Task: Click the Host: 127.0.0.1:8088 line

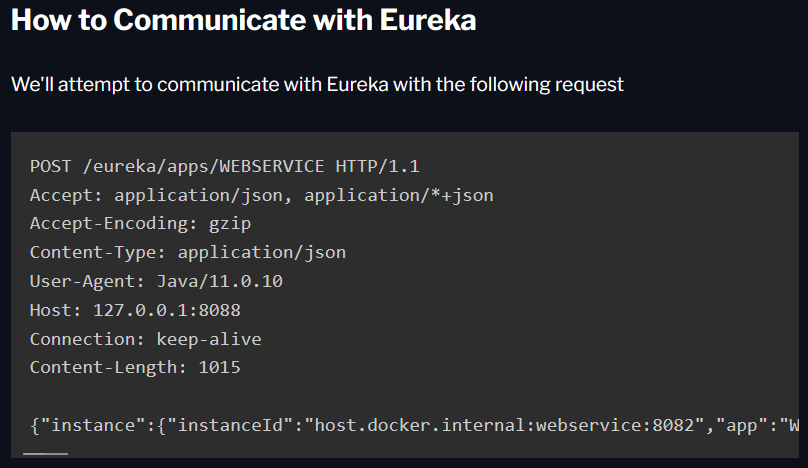Action: [x=135, y=311]
